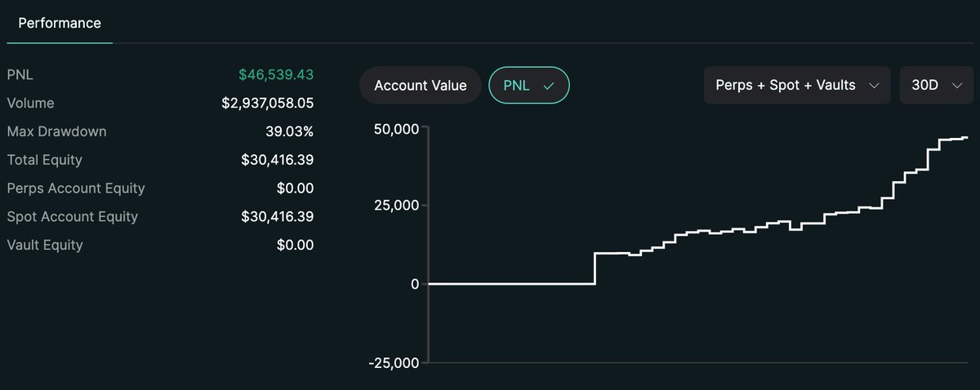The width and height of the screenshot is (980, 390).
Task: Click the Perps Account Equity label
Action: tap(76, 188)
